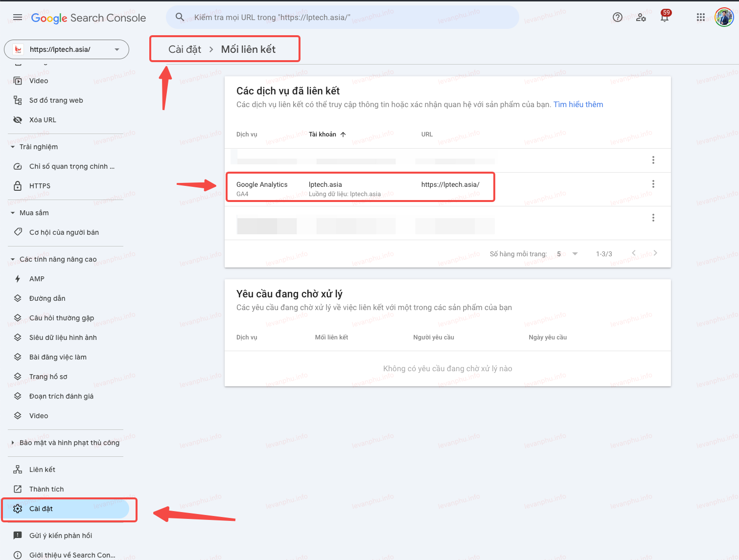This screenshot has width=739, height=560.
Task: Click the AMP lightning bolt icon
Action: 18,279
